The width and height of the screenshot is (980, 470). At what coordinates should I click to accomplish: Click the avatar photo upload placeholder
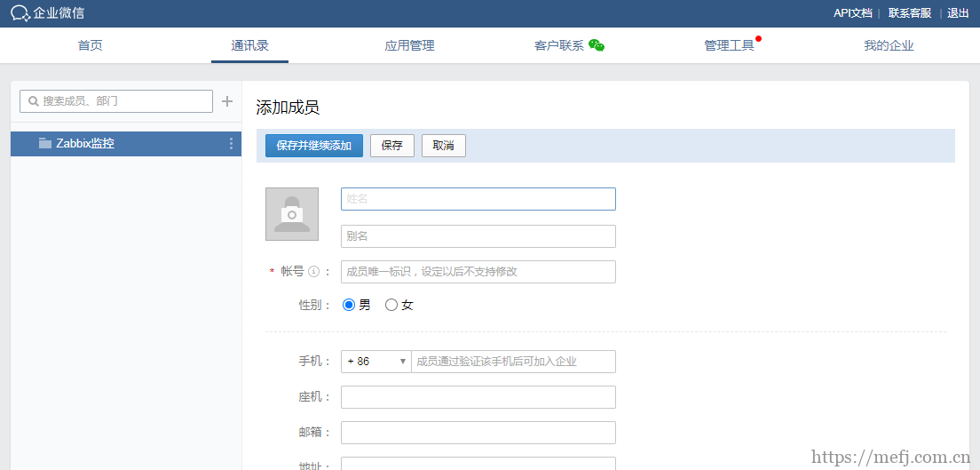pos(291,214)
